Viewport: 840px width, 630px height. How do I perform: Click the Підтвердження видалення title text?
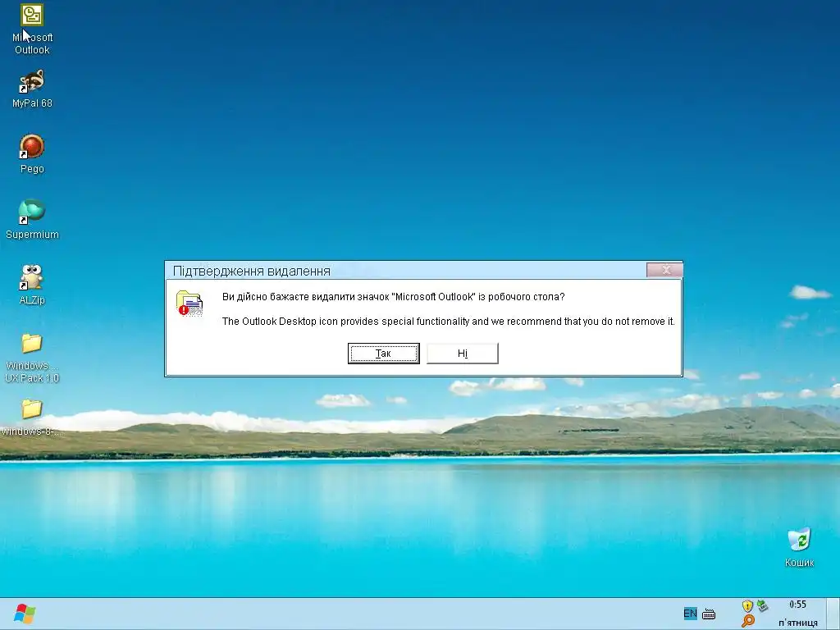251,271
